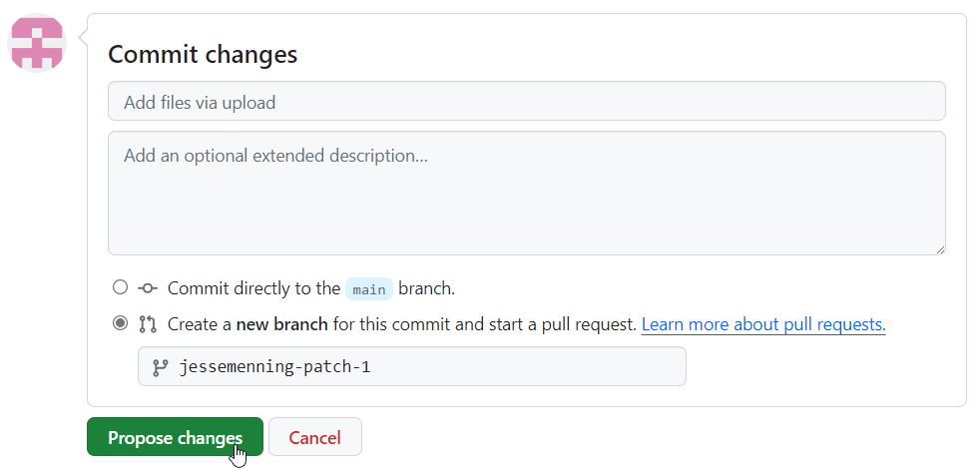Image resolution: width=980 pixels, height=470 pixels.
Task: Click the "for this commit and start a pull request" text
Action: coord(485,324)
